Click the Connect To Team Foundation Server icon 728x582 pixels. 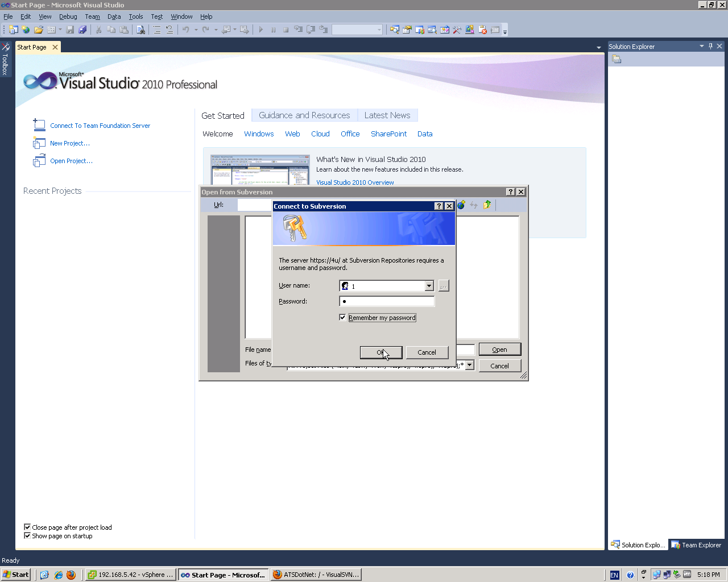coord(39,125)
